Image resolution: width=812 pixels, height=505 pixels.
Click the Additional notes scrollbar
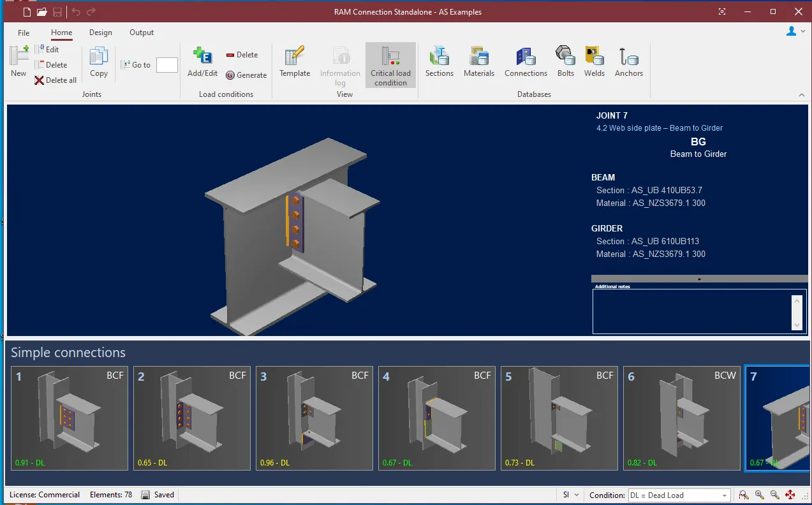[796, 312]
